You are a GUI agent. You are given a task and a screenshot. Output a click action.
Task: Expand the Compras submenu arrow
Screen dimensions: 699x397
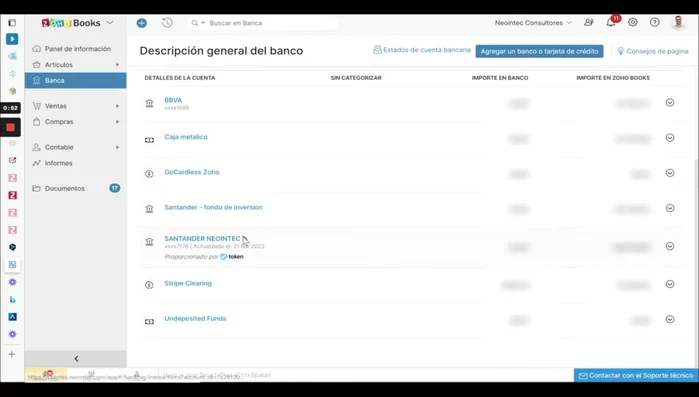pos(118,122)
